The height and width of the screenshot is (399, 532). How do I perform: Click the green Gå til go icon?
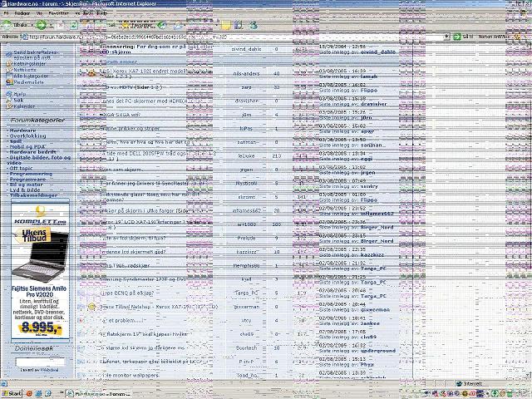coord(457,37)
